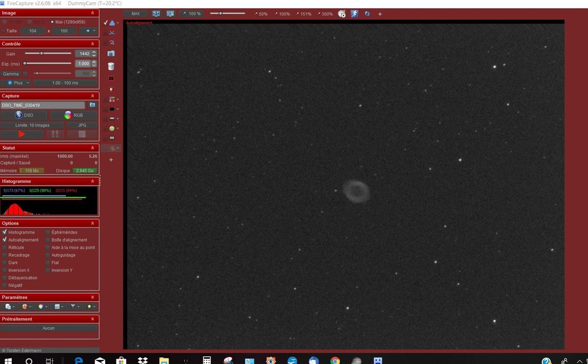Open the calendar snapshot icon in sidebar
Screen dimensions: 588x364
pyautogui.click(x=111, y=54)
